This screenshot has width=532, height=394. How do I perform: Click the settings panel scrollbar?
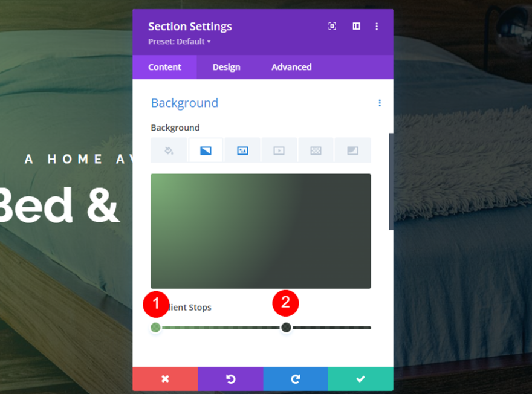[391, 181]
